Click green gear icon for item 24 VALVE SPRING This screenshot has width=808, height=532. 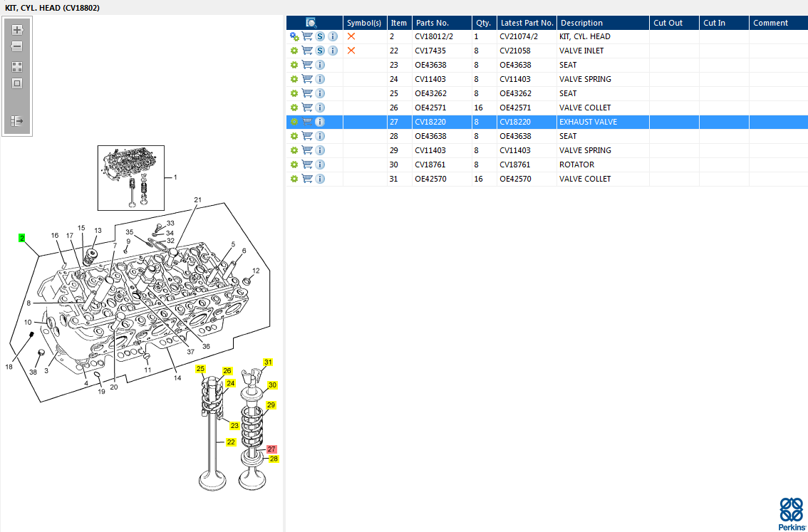(294, 79)
